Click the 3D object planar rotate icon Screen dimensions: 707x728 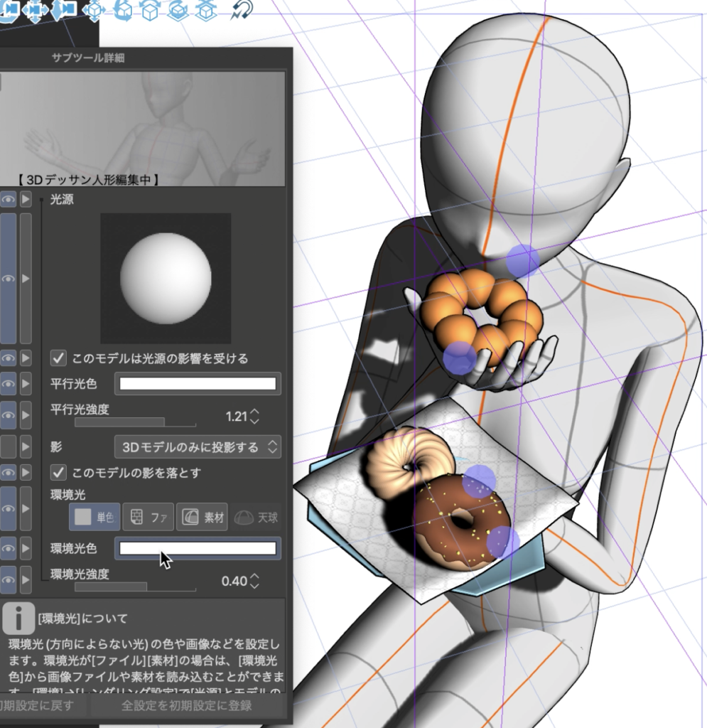click(x=178, y=10)
